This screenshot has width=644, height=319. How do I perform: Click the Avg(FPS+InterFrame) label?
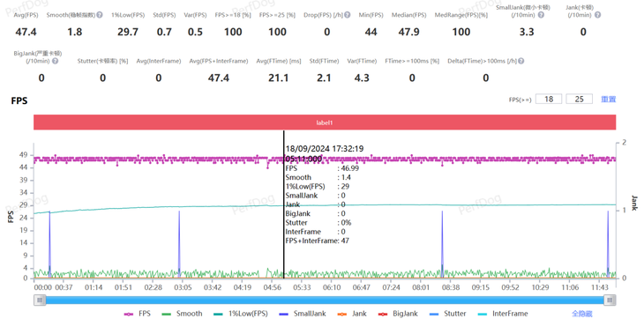pyautogui.click(x=219, y=61)
